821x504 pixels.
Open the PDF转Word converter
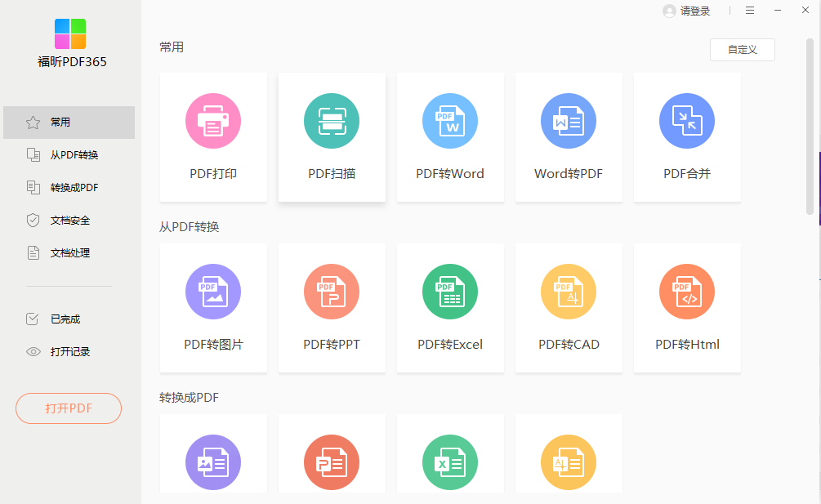point(450,136)
